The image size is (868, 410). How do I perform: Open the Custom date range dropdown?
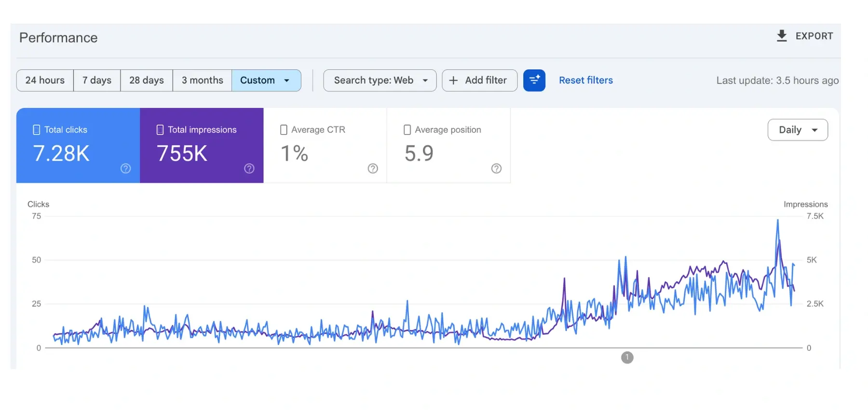coord(266,80)
